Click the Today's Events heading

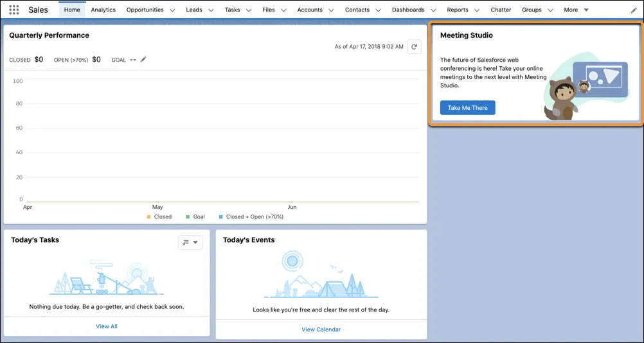[249, 240]
